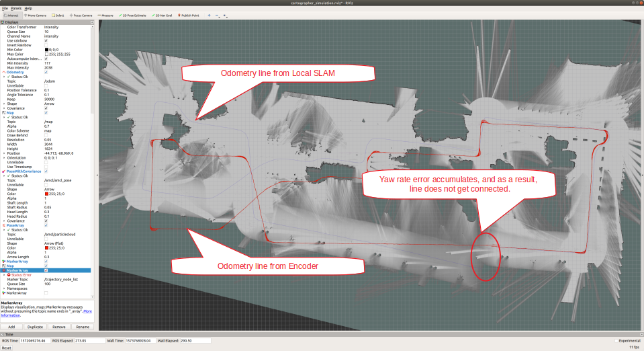Click the Min Color black swatch
The width and height of the screenshot is (644, 351).
coord(46,50)
